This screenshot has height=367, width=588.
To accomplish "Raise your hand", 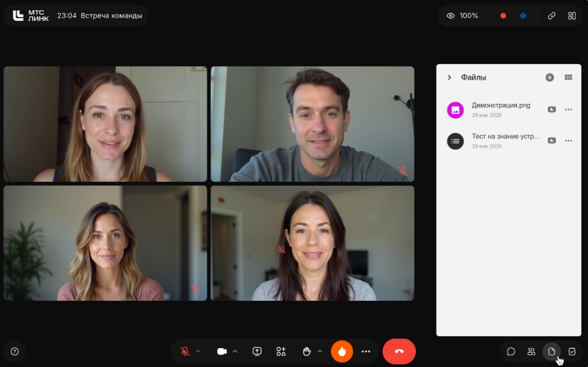I will coord(307,351).
